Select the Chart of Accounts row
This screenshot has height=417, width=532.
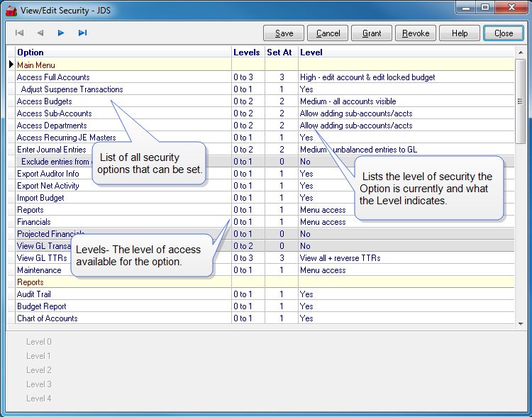(x=48, y=318)
